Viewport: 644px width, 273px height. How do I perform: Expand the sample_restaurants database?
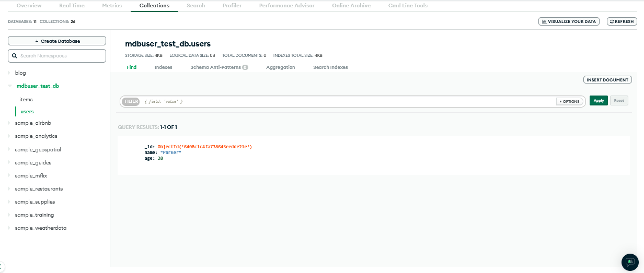(9, 189)
